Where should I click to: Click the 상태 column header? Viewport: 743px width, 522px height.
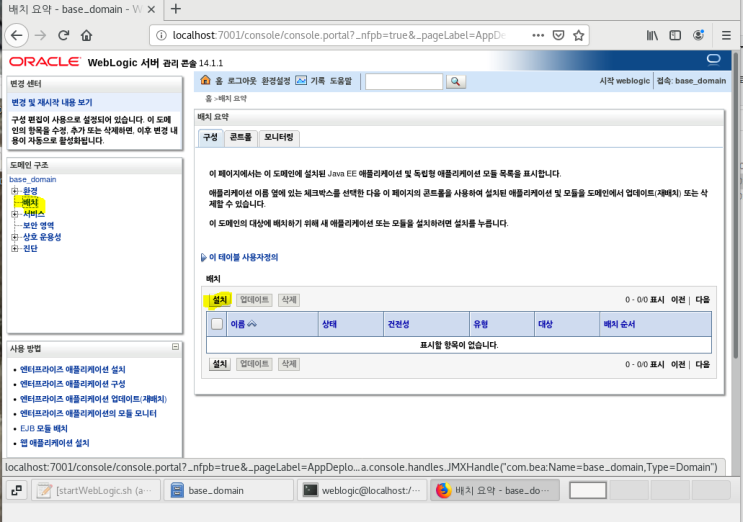click(x=329, y=324)
